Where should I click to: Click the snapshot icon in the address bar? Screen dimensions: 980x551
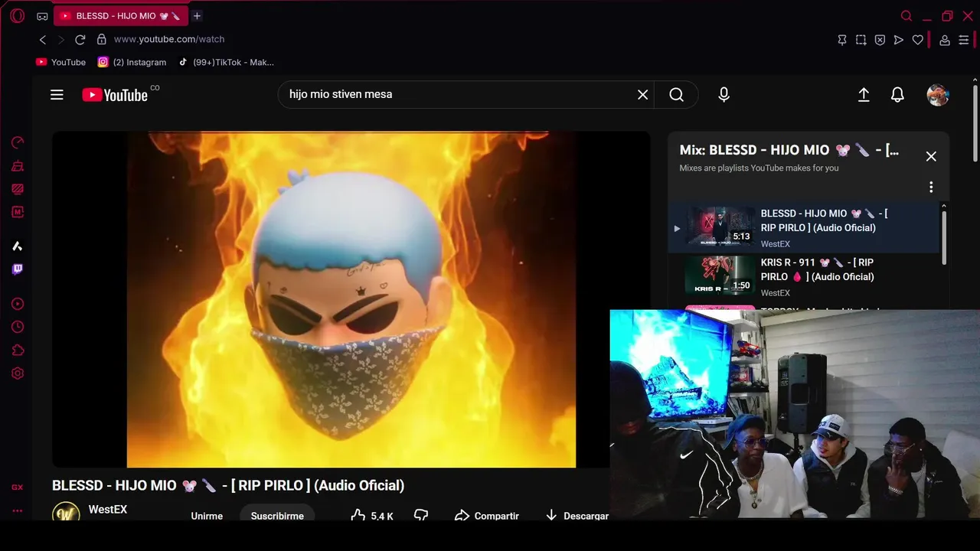[861, 40]
